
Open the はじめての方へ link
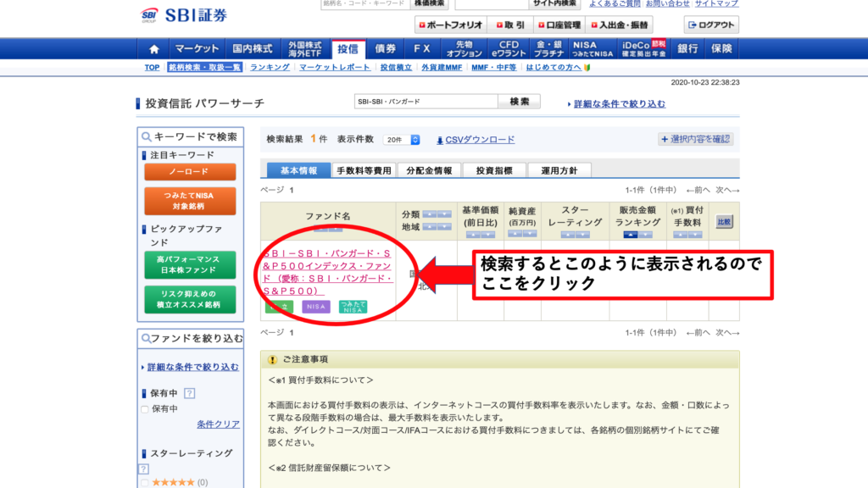(x=554, y=68)
